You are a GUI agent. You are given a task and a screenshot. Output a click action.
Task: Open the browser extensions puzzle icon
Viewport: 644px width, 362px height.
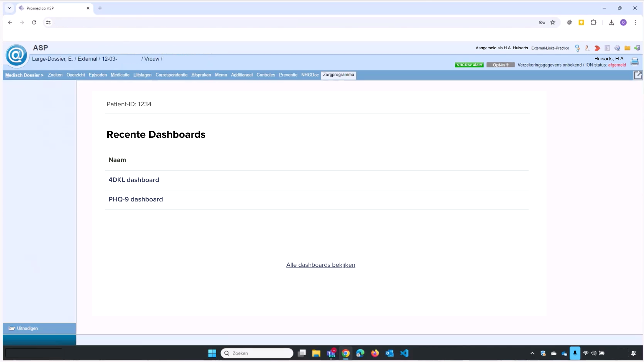(x=594, y=22)
